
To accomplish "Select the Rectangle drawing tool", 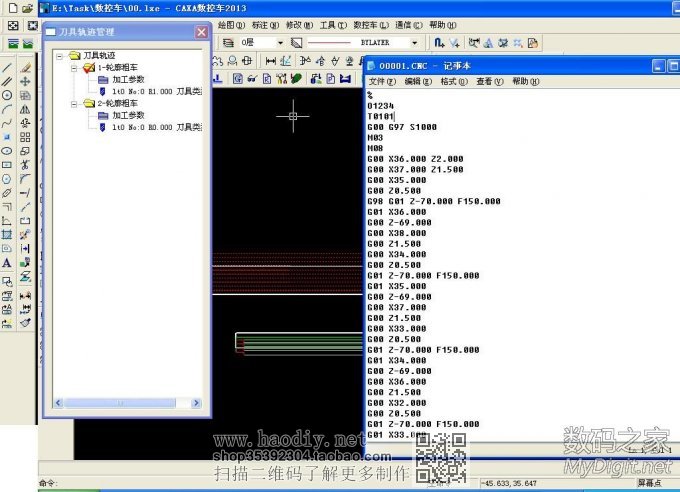I will 7,165.
